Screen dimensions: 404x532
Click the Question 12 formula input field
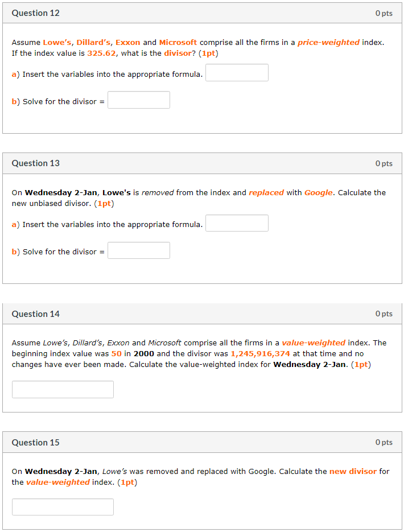click(237, 73)
